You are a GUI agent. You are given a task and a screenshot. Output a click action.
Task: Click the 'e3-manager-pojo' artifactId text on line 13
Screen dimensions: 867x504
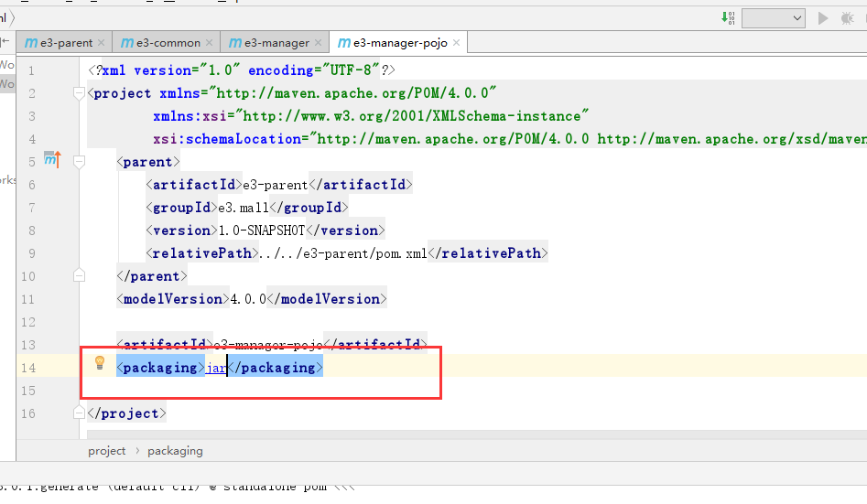(x=268, y=345)
